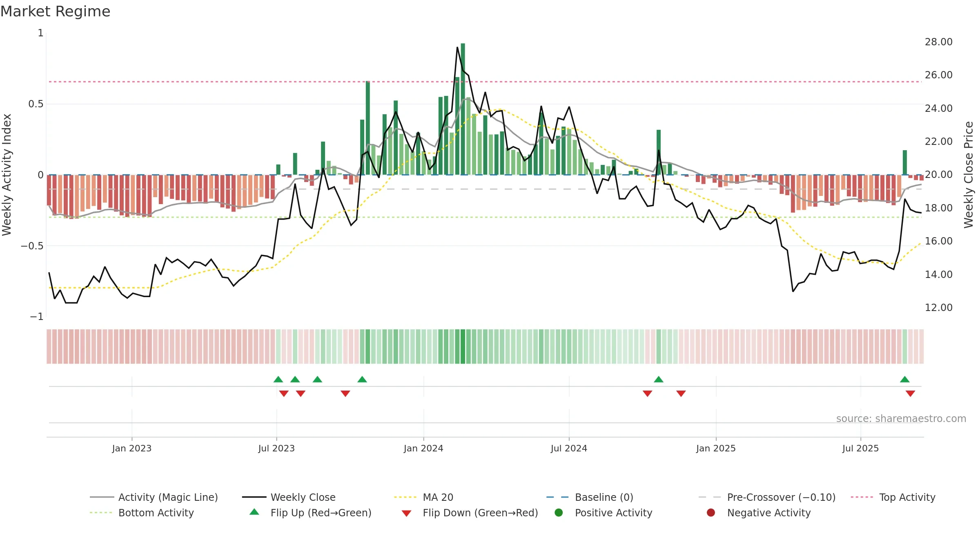Click the Flip Down red triangle legend icon
980x551 pixels.
pyautogui.click(x=406, y=513)
